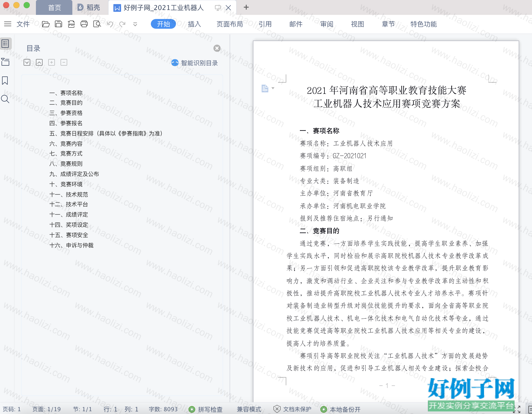The width and height of the screenshot is (532, 414).
Task: Click the Print icon
Action: point(84,24)
